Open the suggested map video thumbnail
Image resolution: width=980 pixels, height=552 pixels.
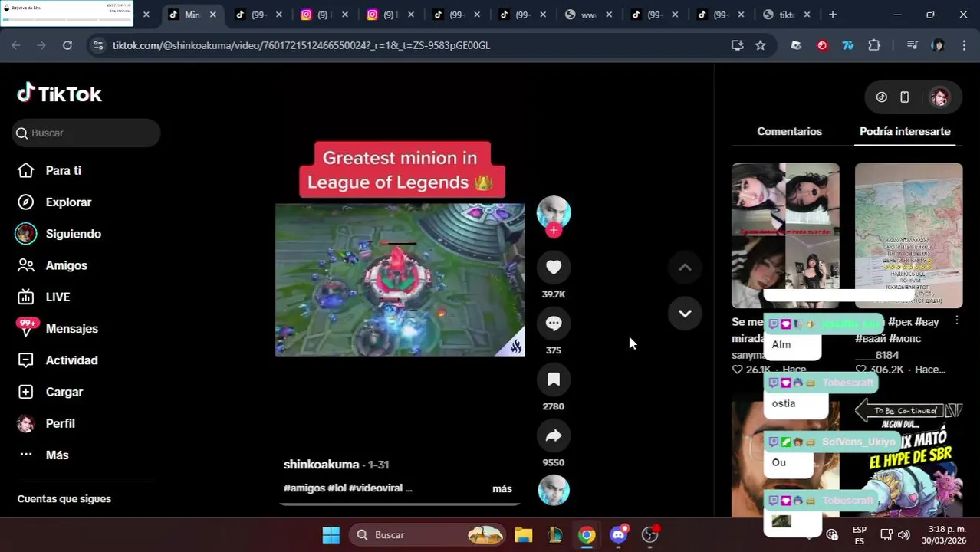(909, 235)
